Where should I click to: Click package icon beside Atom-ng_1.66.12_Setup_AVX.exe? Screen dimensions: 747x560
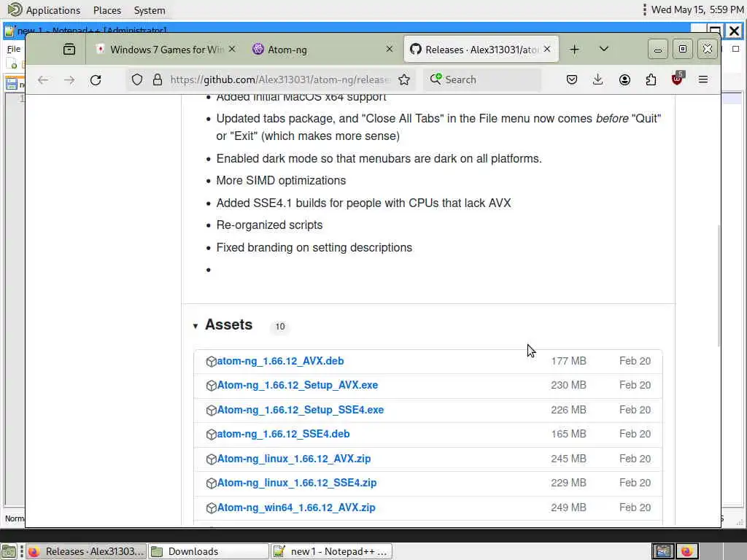tap(211, 386)
